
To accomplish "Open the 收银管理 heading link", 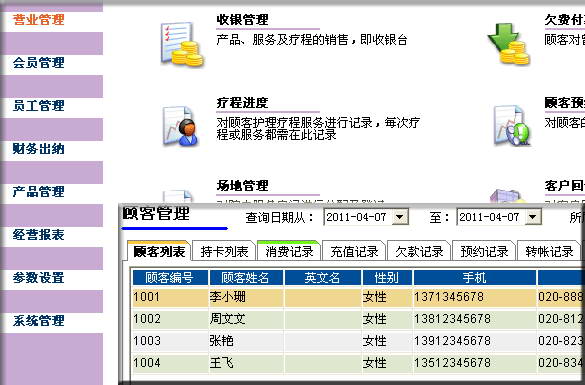I will (242, 19).
